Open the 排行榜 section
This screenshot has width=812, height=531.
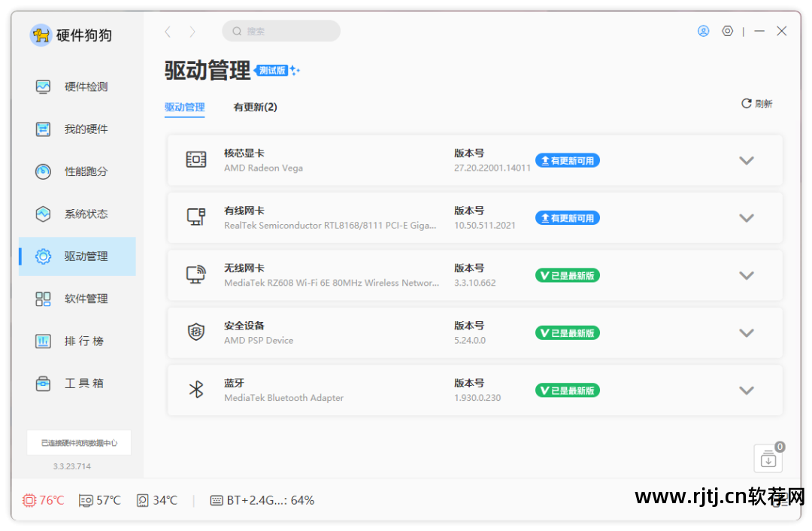tap(44, 341)
